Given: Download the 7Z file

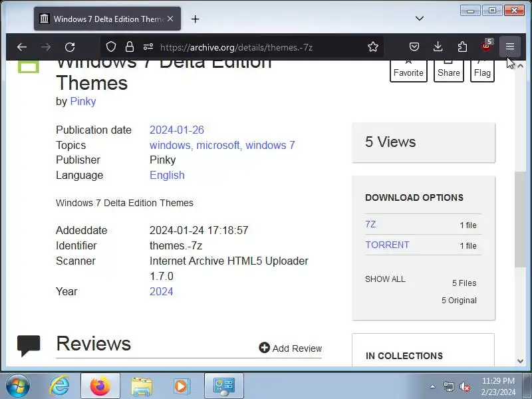Looking at the screenshot, I should [370, 224].
